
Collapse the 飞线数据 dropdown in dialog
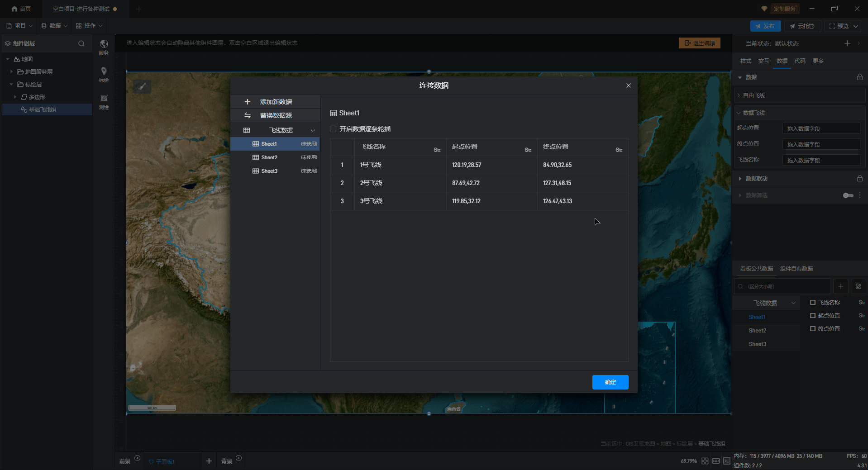tap(313, 130)
